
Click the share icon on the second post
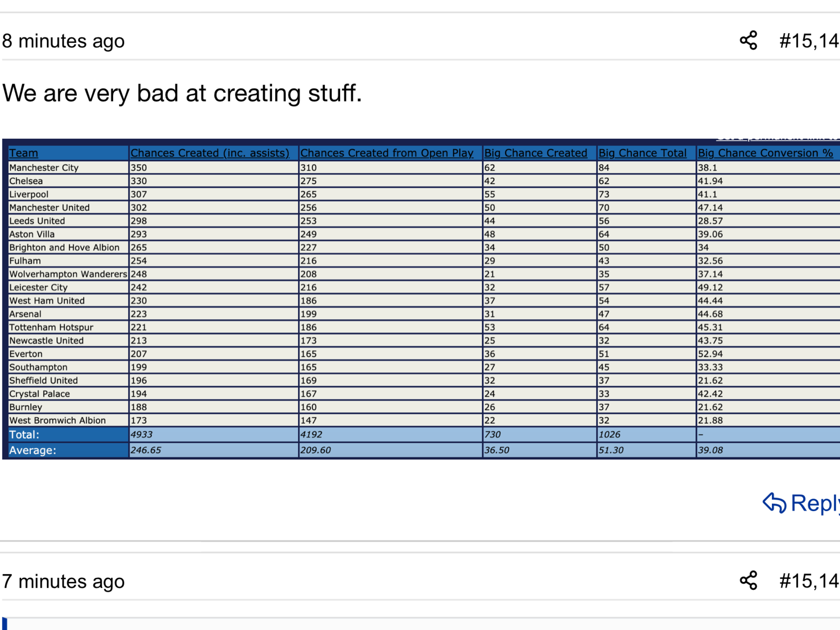[x=749, y=580]
